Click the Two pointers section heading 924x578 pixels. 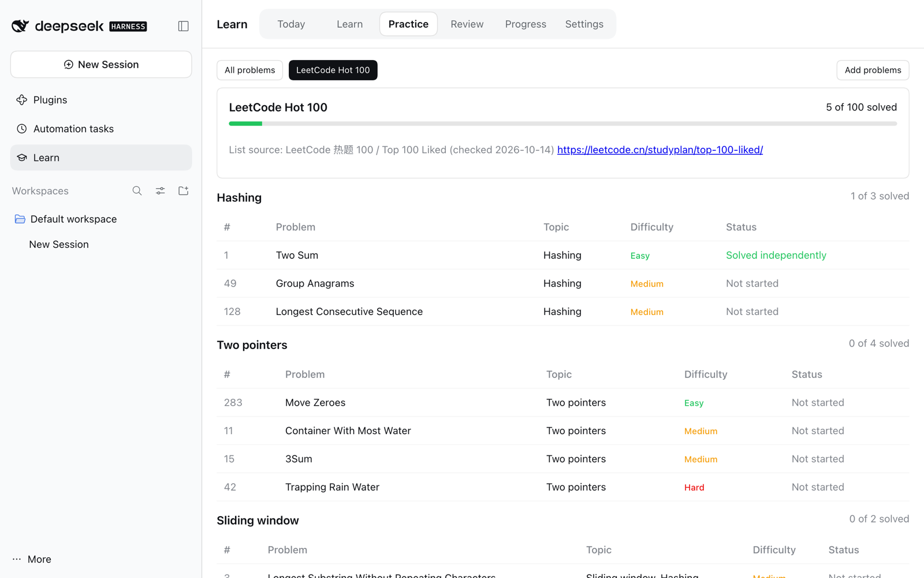(x=252, y=345)
